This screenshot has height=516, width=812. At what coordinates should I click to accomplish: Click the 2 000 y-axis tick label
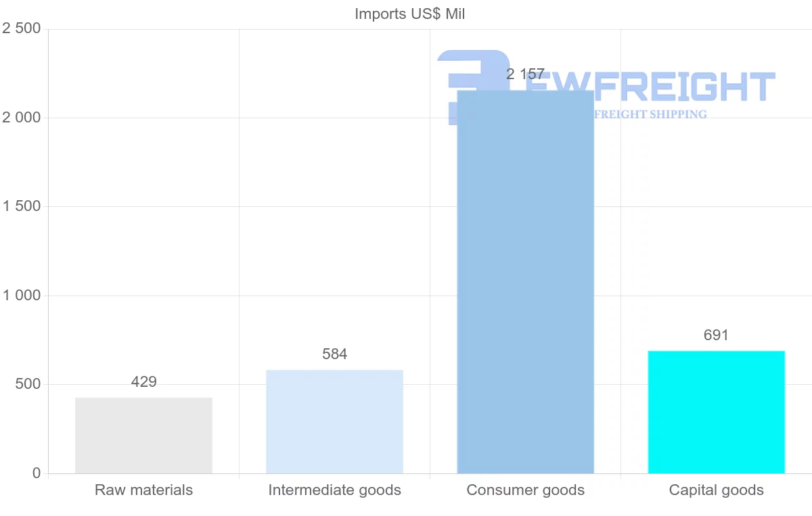(22, 118)
